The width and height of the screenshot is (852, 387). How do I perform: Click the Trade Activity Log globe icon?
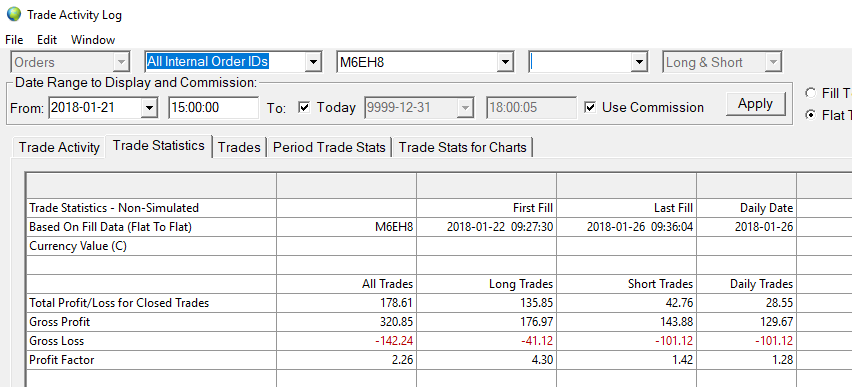14,14
